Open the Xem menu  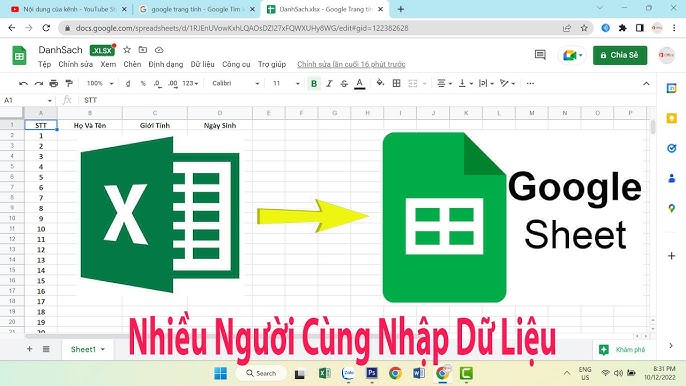coord(108,64)
